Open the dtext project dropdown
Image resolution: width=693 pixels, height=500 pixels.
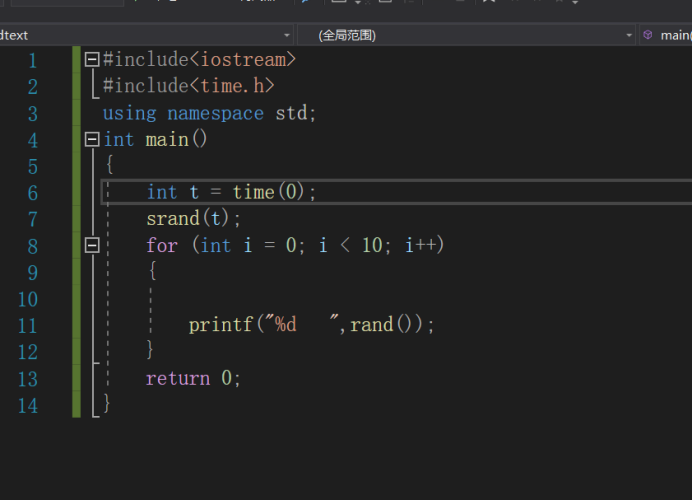146,35
